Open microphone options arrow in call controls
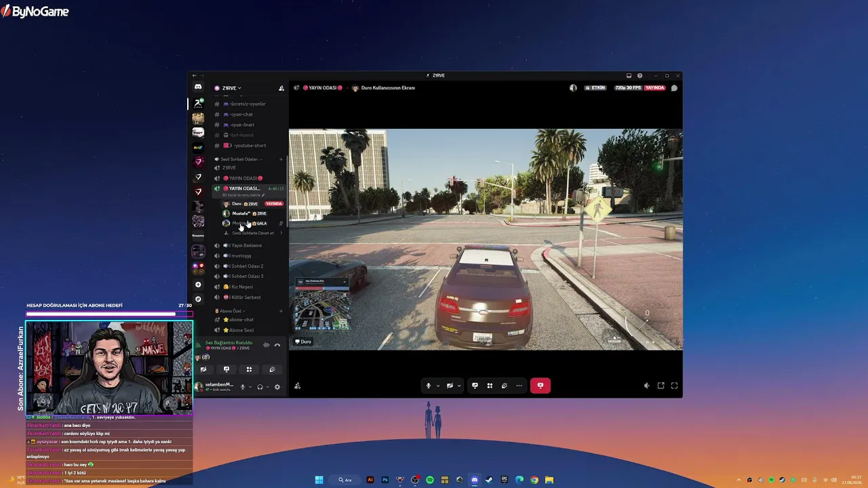The width and height of the screenshot is (868, 488). (437, 386)
